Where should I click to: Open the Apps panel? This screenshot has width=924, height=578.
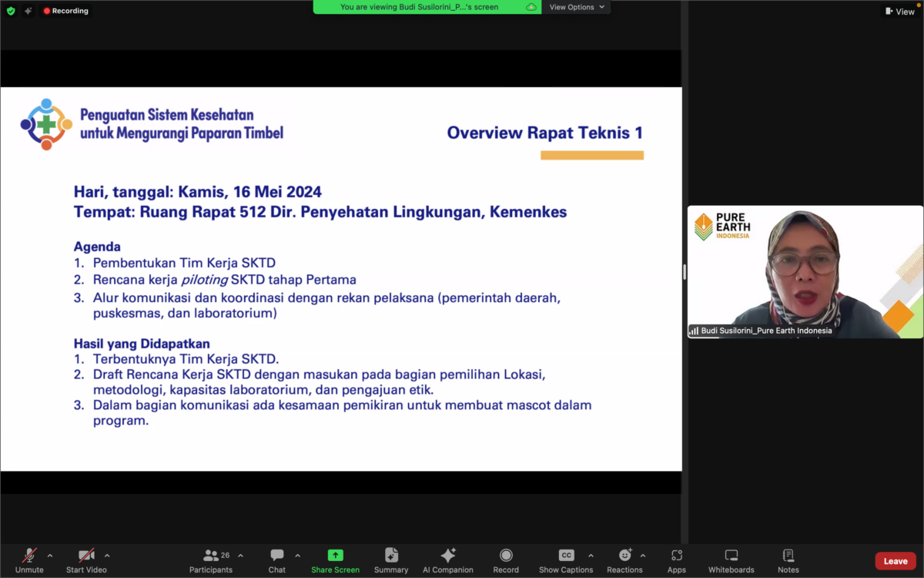click(677, 560)
